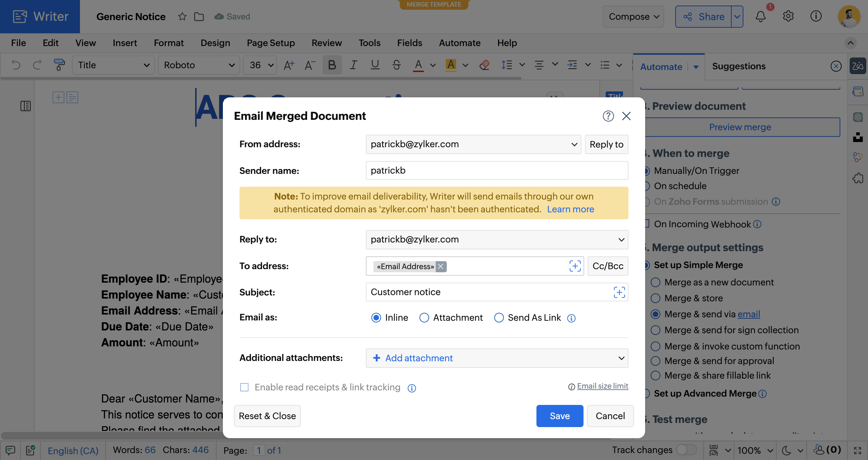Click the redo arrow icon

pyautogui.click(x=37, y=65)
